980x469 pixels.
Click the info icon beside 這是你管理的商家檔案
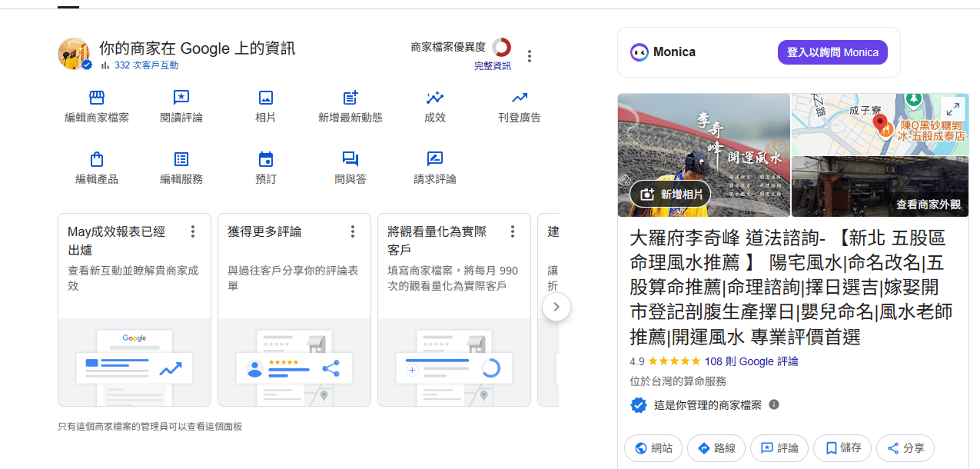(774, 404)
